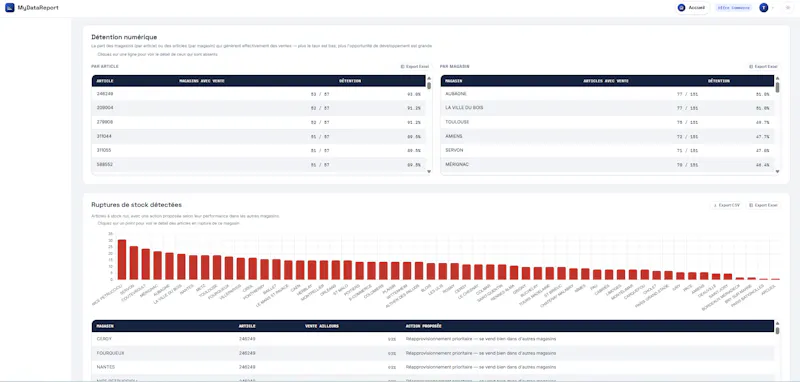
Task: Click the MÉRIGNAC bar in stock chart
Action: pyautogui.click(x=158, y=265)
